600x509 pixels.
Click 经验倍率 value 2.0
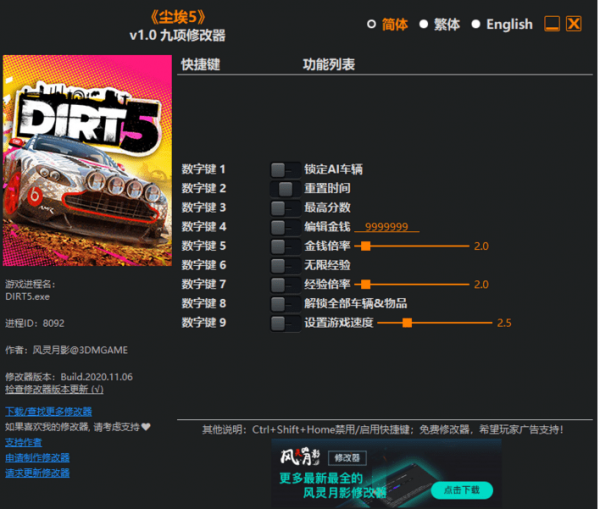pyautogui.click(x=481, y=284)
